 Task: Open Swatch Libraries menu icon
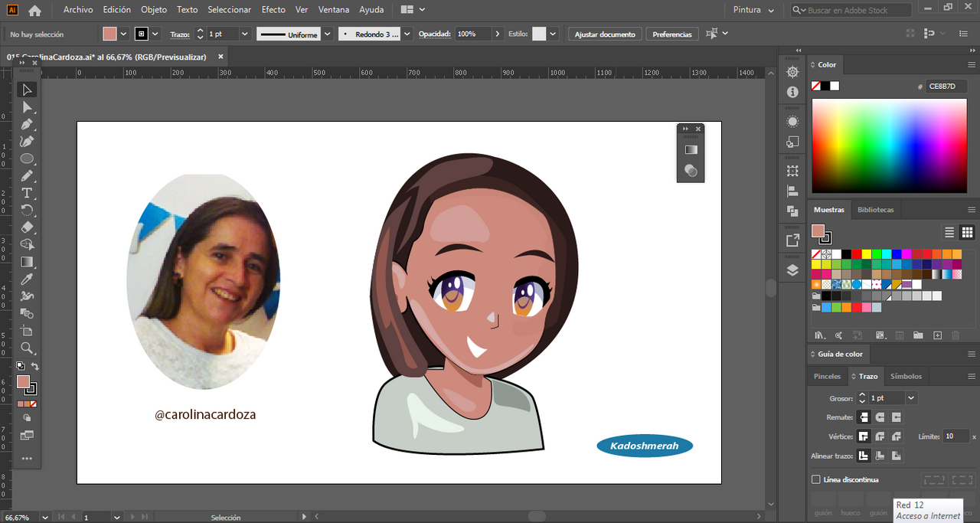point(819,335)
